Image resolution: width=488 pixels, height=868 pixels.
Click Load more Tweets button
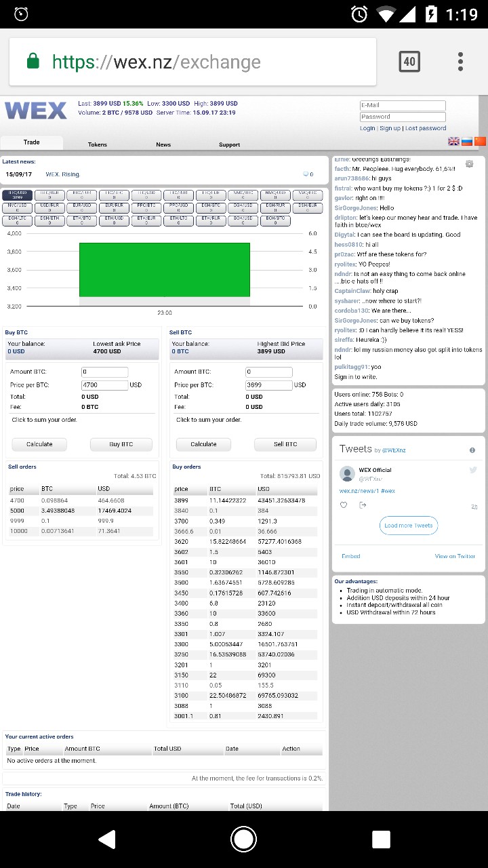(409, 526)
